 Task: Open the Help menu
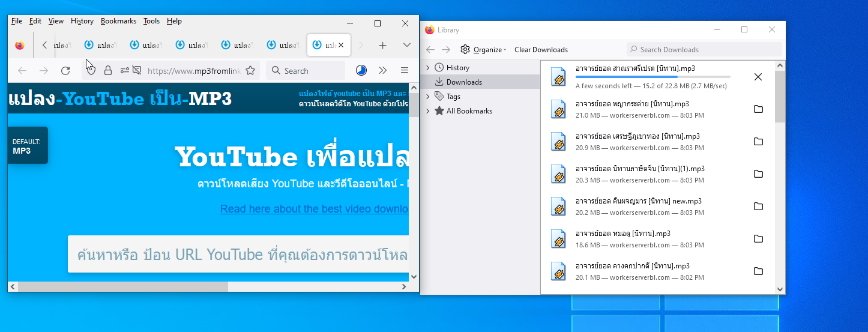pyautogui.click(x=174, y=21)
